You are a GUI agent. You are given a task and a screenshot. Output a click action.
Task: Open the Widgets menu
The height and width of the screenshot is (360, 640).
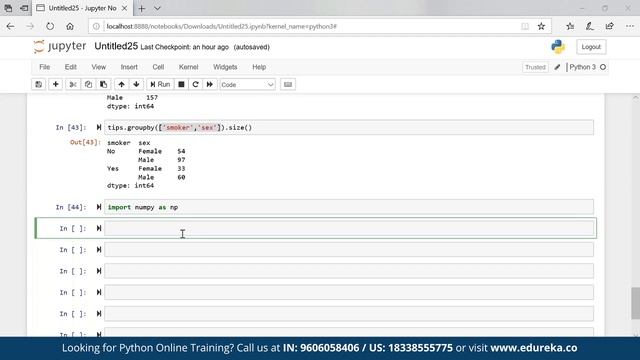pos(225,67)
